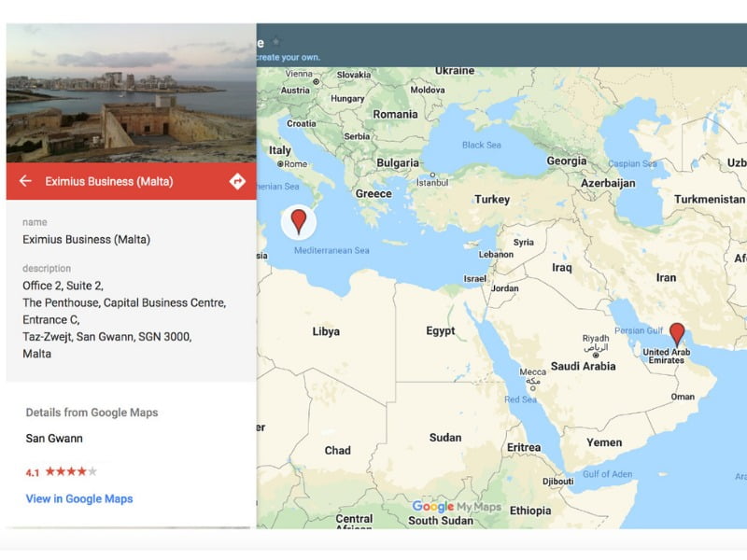Click the Google My Maps logo

coord(457,508)
